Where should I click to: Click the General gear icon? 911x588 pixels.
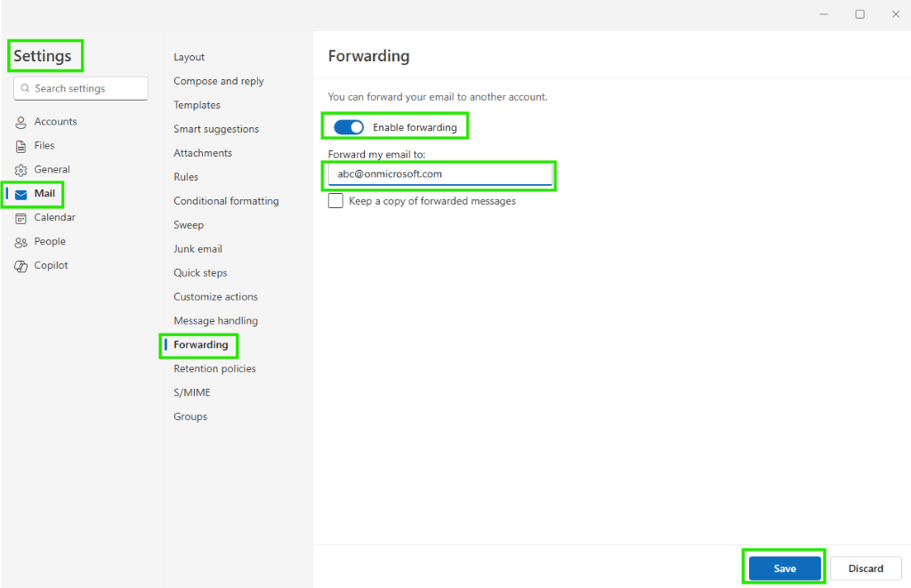tap(21, 170)
